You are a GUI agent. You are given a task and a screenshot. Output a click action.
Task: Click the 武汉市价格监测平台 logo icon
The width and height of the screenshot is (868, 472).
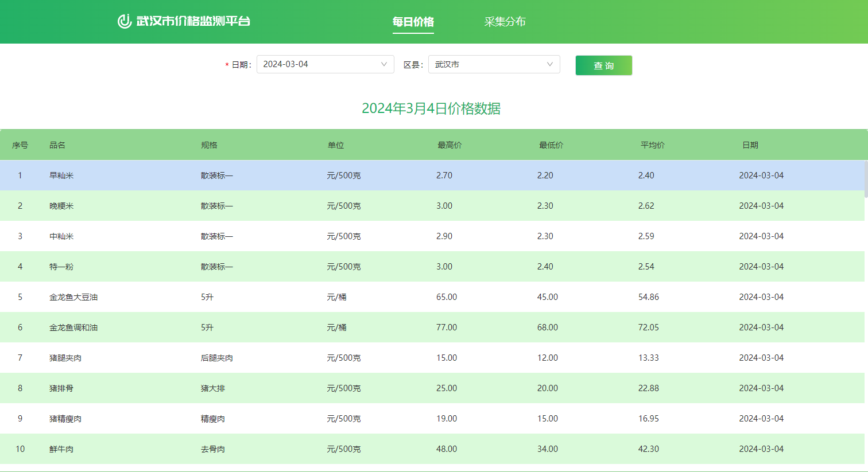(125, 21)
